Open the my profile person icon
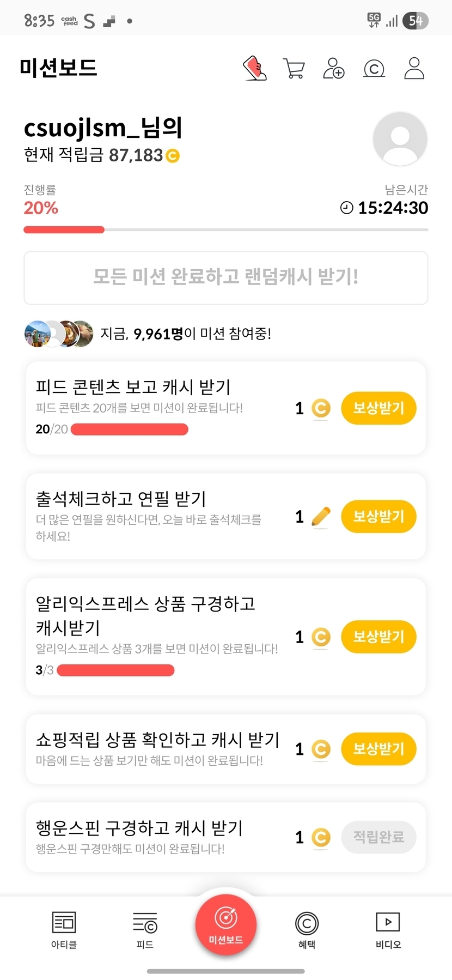 (x=414, y=69)
